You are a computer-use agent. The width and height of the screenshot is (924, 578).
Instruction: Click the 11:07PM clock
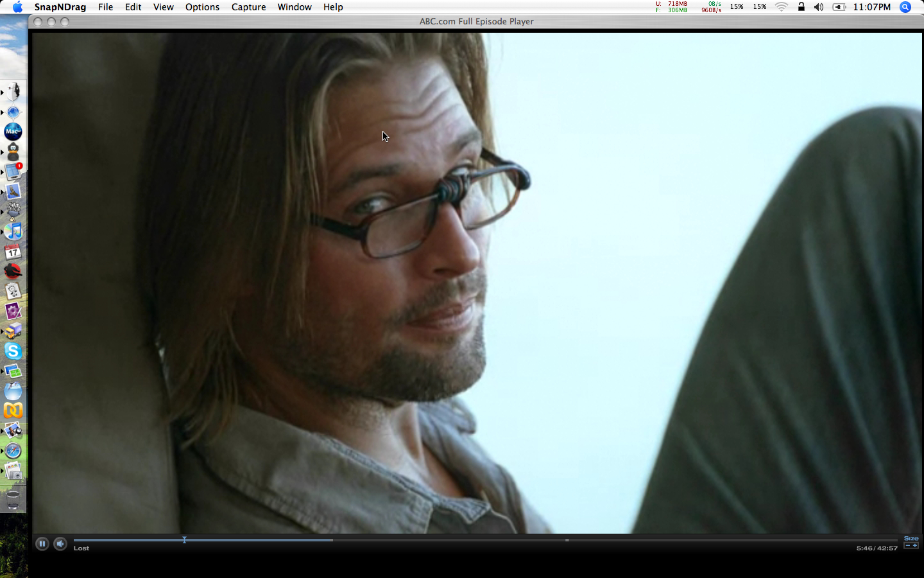[872, 7]
